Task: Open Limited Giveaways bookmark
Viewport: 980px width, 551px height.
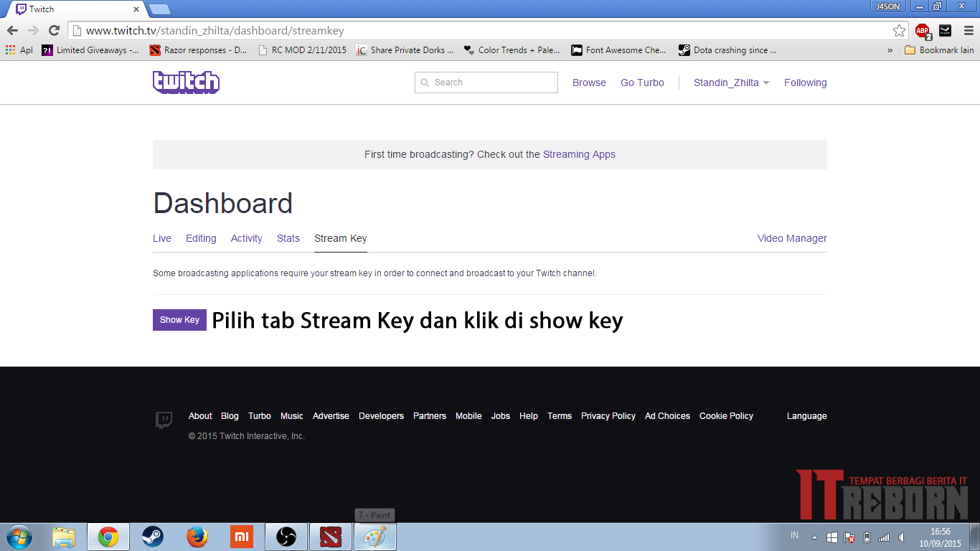Action: [90, 50]
